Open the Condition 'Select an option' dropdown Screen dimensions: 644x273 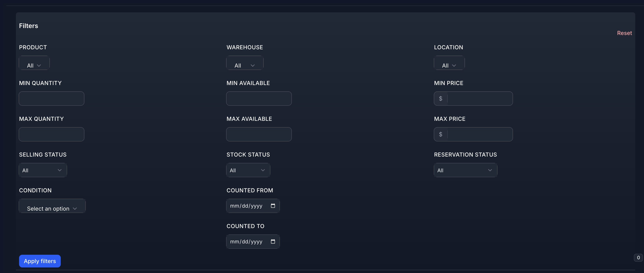pos(52,206)
